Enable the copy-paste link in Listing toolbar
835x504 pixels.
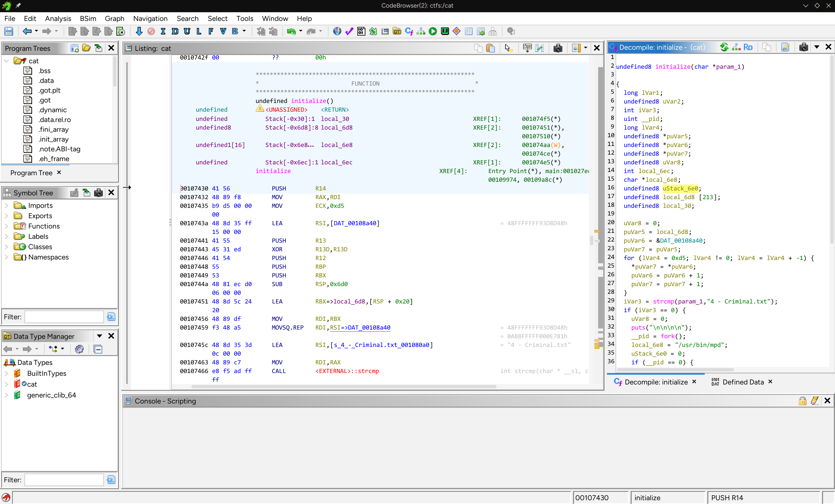(491, 48)
